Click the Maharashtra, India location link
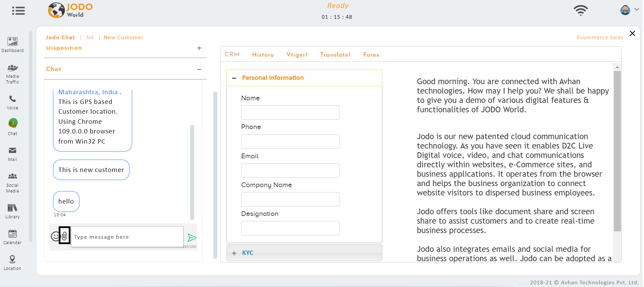This screenshot has height=287, width=644. [x=88, y=92]
